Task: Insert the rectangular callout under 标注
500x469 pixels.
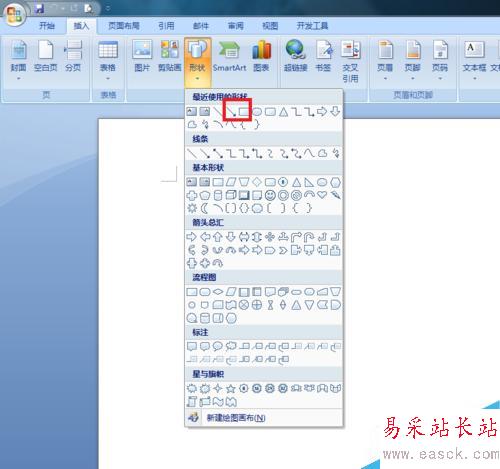Action: coord(192,347)
